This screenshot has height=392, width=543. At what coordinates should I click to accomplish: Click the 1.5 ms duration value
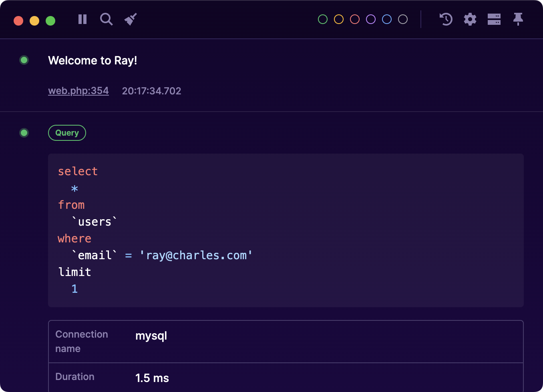[x=152, y=378]
